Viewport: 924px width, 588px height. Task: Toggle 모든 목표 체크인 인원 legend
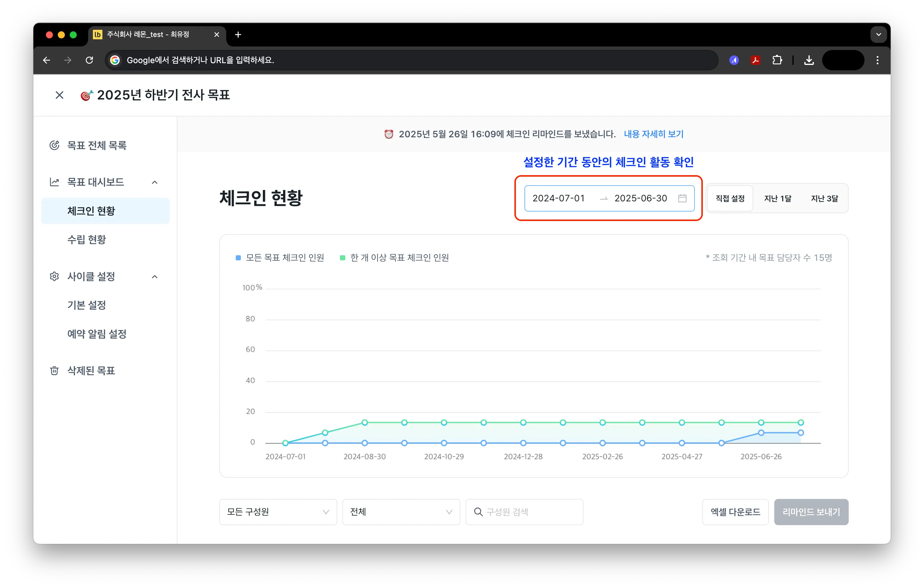tap(280, 257)
